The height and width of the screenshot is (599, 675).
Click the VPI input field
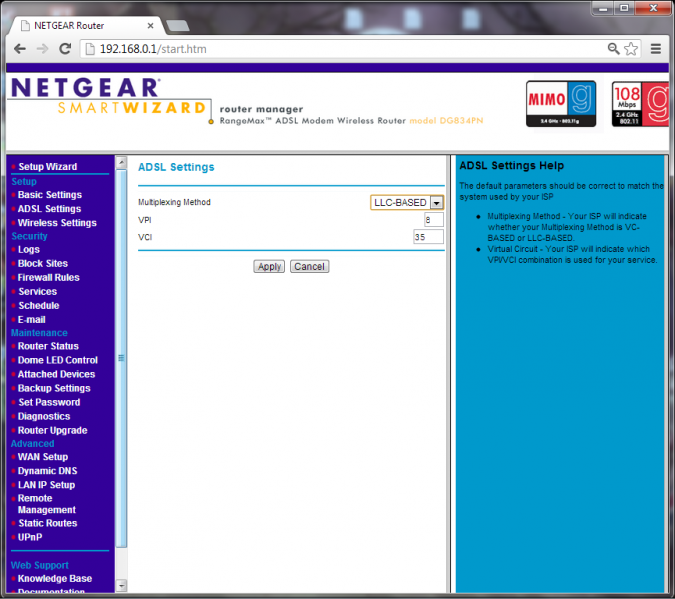(433, 220)
